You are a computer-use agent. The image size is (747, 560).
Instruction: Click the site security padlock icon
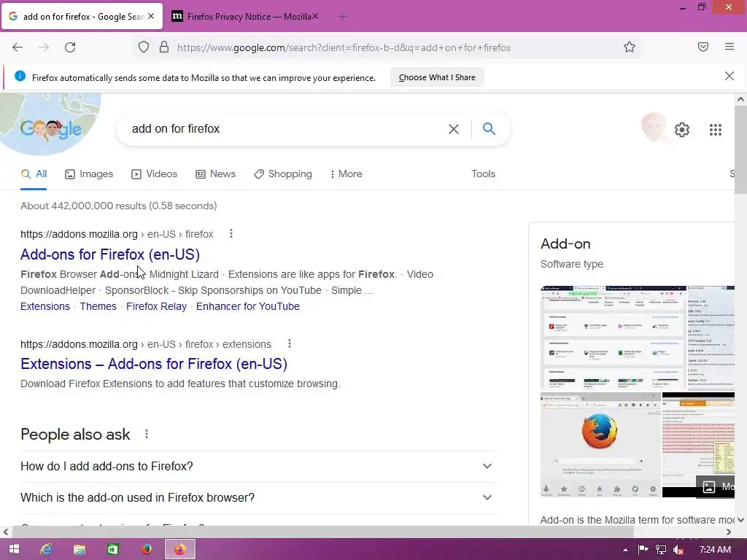coord(164,47)
